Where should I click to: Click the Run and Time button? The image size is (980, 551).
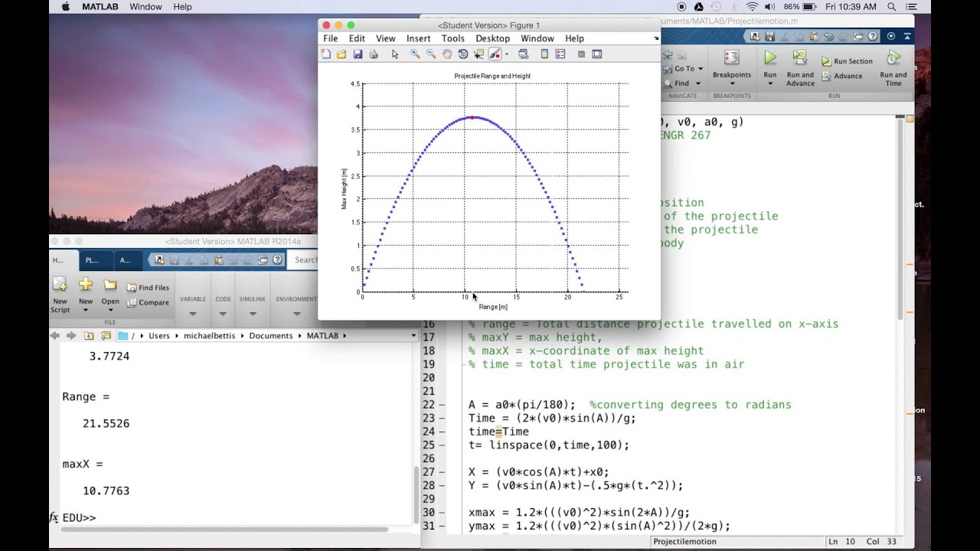[893, 68]
